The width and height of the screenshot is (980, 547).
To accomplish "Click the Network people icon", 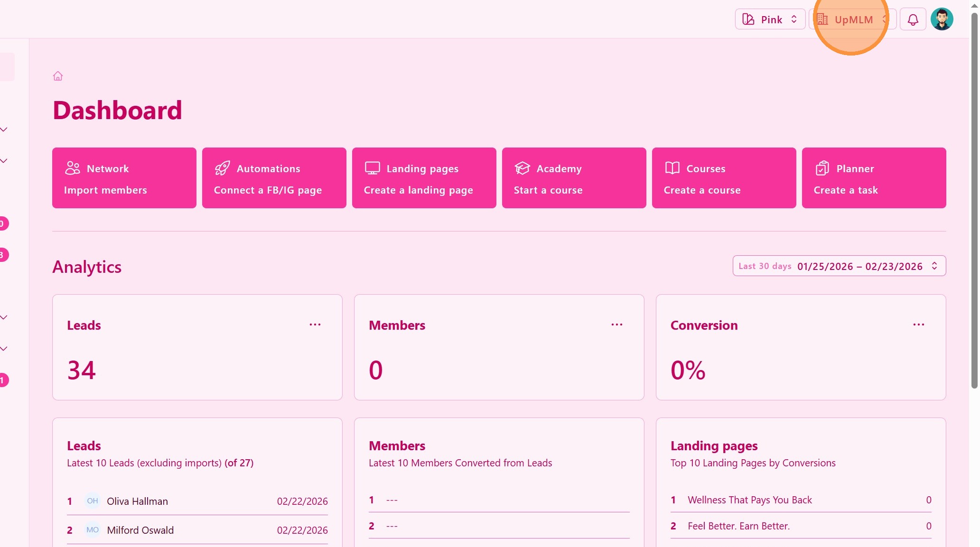I will coord(73,168).
